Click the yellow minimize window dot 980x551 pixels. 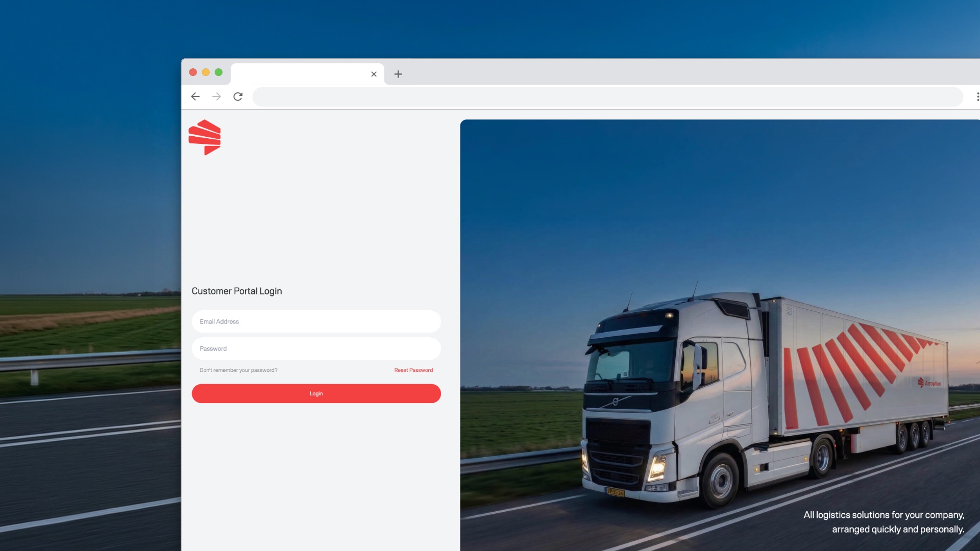click(x=206, y=72)
